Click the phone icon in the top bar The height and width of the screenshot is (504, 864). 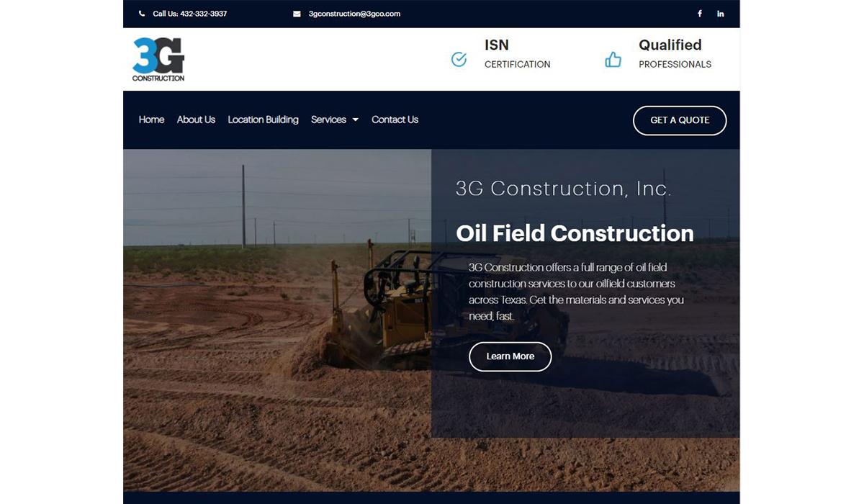coord(142,14)
